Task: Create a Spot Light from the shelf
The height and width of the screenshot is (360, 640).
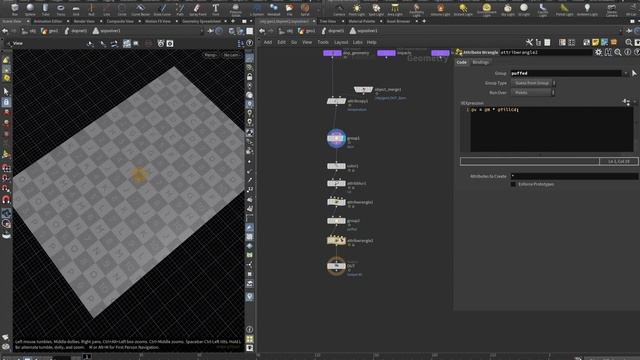Action: point(376,9)
